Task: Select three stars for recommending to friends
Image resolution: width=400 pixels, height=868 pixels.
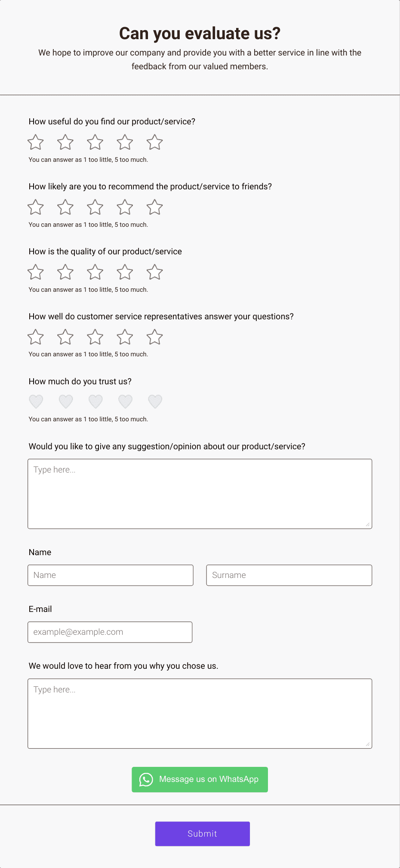Action: (x=95, y=207)
